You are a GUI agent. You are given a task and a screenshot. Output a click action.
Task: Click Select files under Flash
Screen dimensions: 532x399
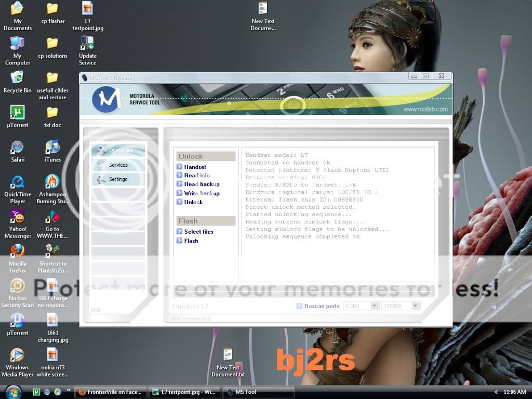tap(198, 232)
